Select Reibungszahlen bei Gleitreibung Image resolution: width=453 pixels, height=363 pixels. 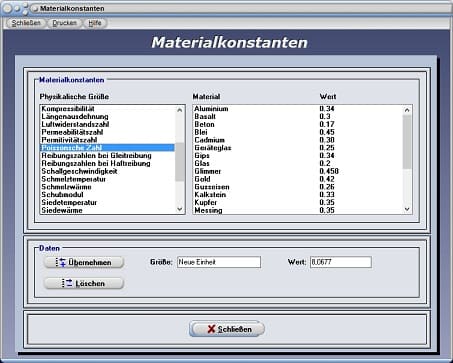[107, 156]
